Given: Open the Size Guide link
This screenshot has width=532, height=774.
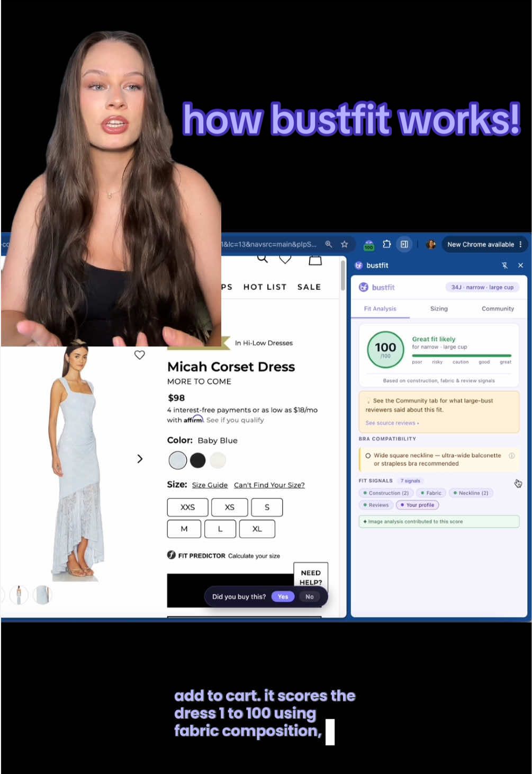Looking at the screenshot, I should (x=210, y=485).
